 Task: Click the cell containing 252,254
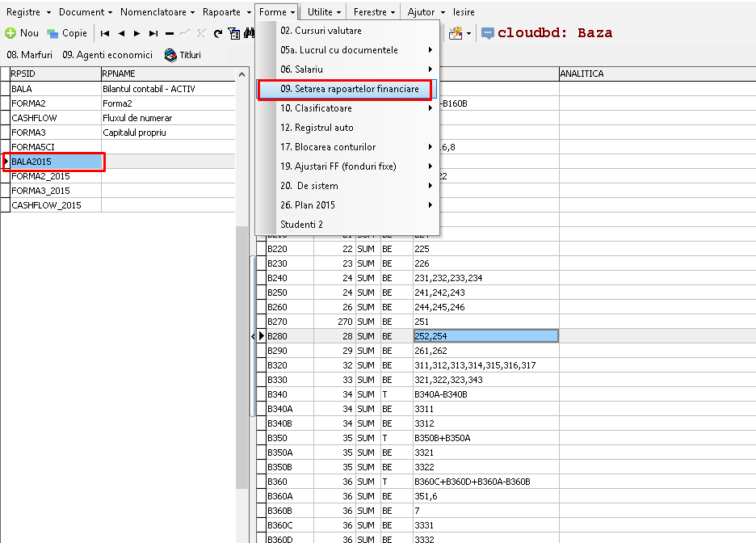(486, 336)
